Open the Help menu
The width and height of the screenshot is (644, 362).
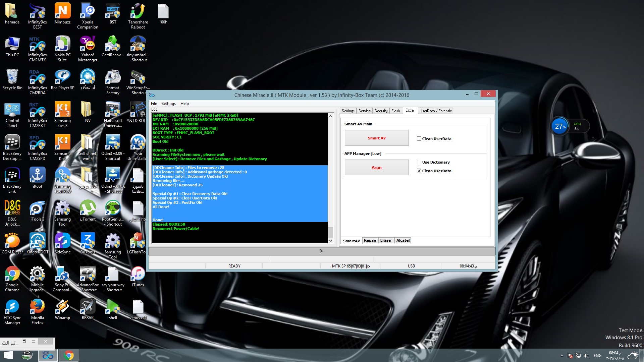pyautogui.click(x=184, y=104)
